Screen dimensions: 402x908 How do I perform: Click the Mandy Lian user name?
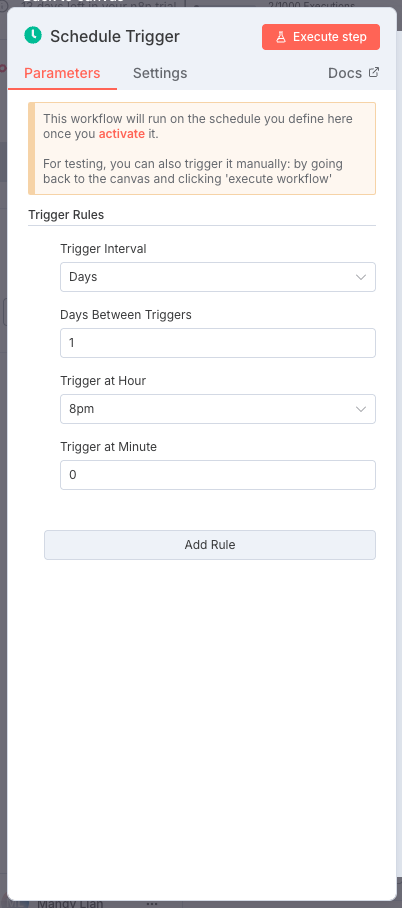tap(70, 903)
